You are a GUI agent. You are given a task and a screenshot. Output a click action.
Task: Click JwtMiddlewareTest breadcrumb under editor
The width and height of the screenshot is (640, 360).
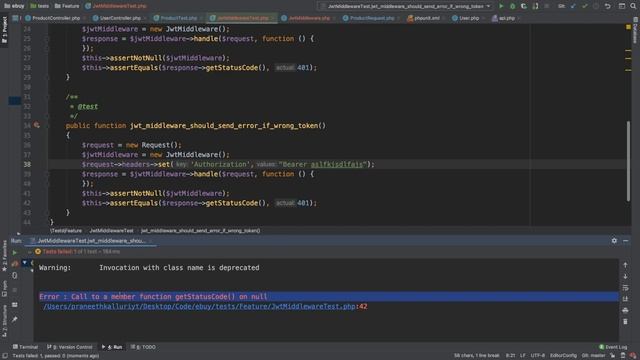(111, 231)
